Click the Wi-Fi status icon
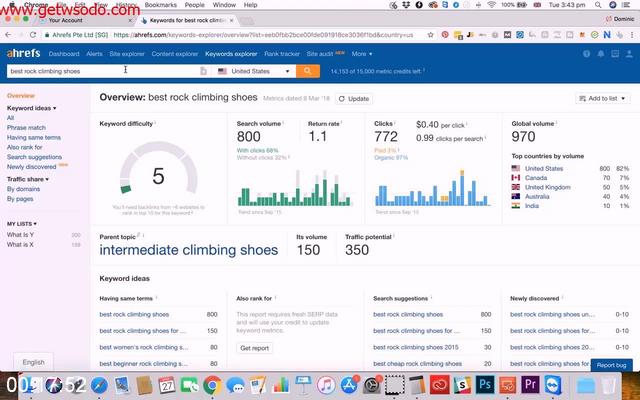The height and width of the screenshot is (400, 640). point(491,5)
